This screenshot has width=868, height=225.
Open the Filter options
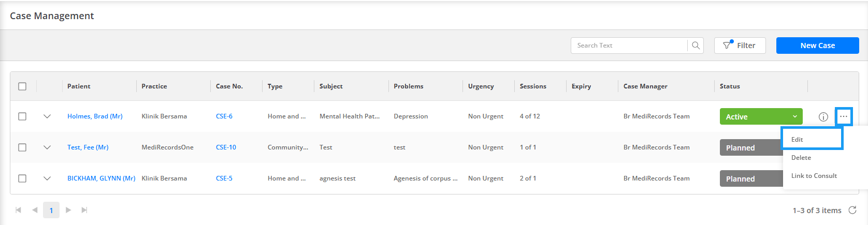click(740, 46)
